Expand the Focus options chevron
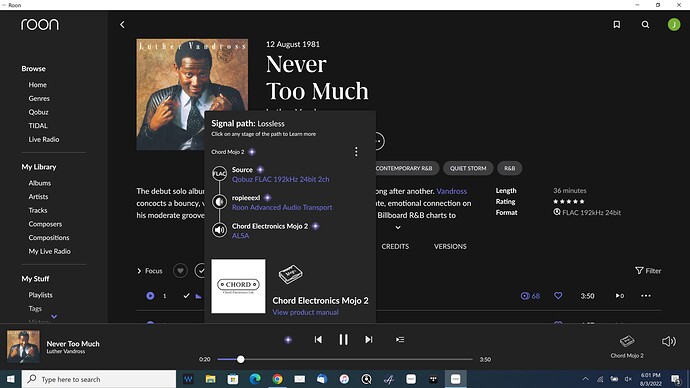The width and height of the screenshot is (690, 388). click(139, 271)
